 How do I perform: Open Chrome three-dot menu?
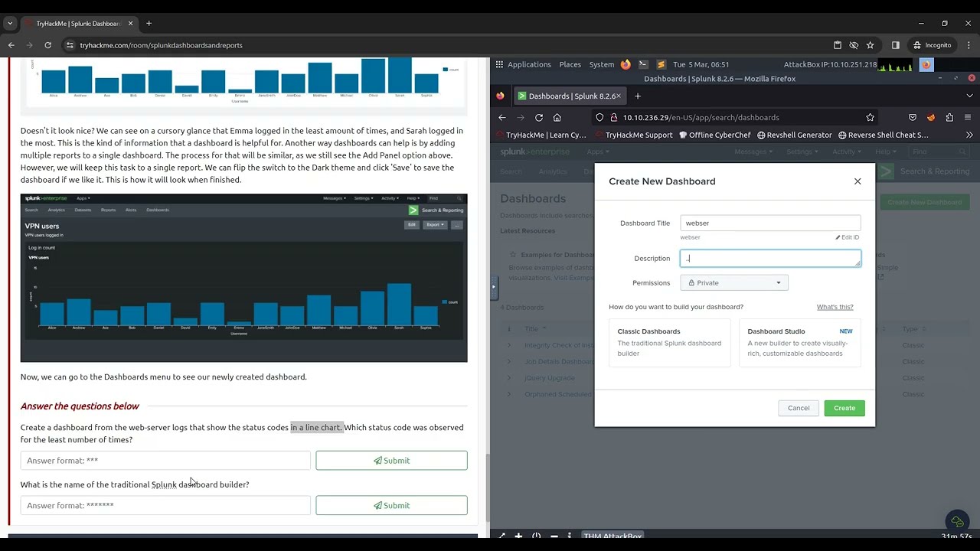coord(968,45)
